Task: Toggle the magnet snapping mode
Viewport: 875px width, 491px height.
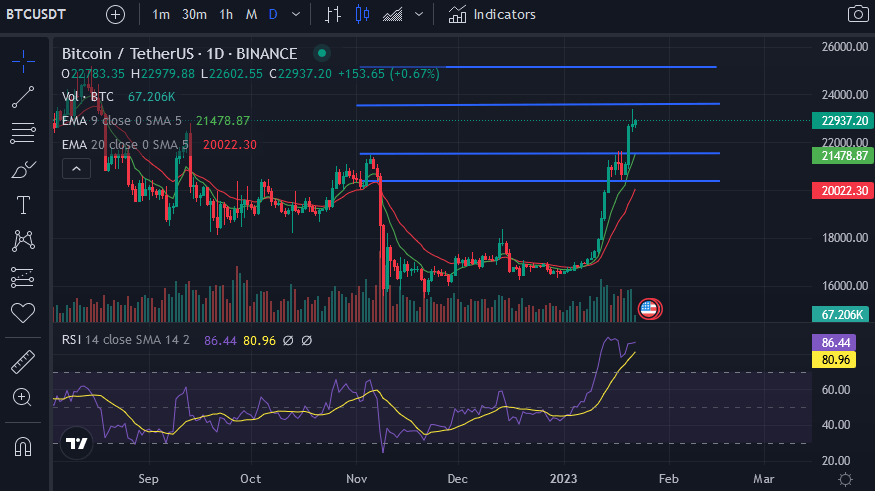Action: tap(23, 446)
